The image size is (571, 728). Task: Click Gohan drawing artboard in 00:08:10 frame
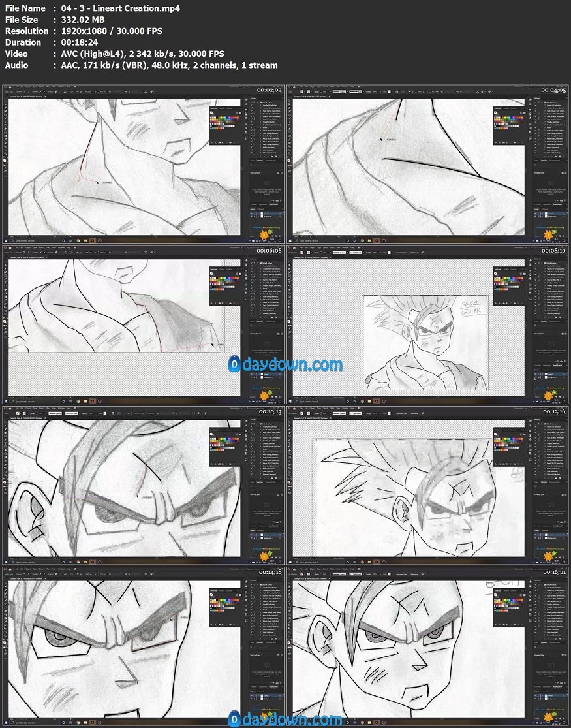(x=425, y=343)
